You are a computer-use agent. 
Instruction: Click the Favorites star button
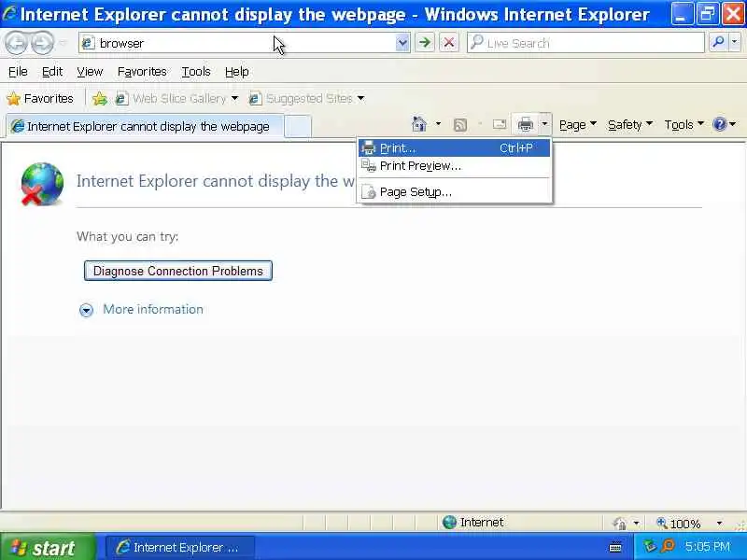(40, 99)
